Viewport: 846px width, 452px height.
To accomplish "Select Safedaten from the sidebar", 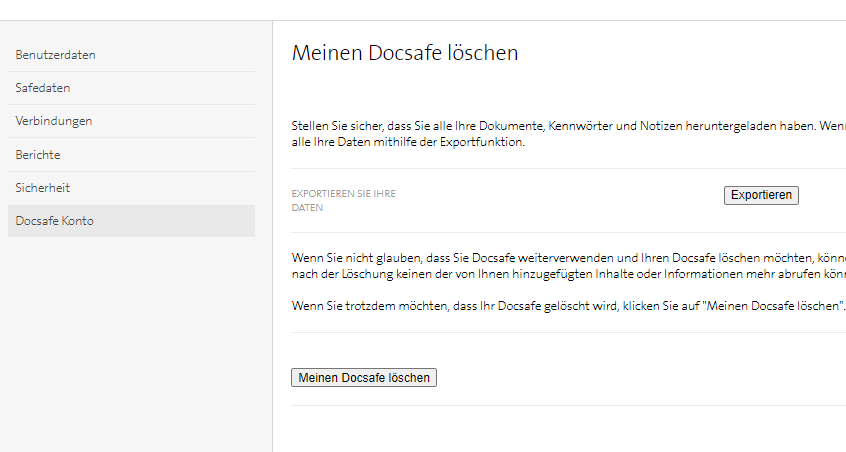I will click(x=43, y=88).
